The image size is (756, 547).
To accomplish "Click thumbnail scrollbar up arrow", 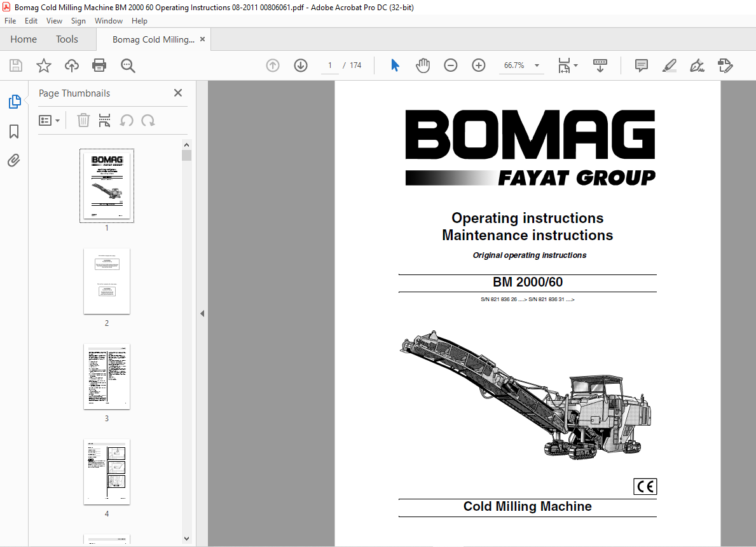I will [x=186, y=145].
